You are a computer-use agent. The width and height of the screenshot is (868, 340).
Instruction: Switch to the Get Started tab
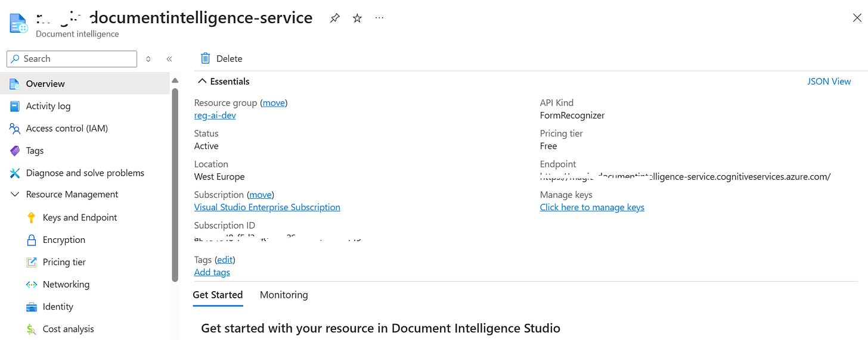(x=218, y=295)
